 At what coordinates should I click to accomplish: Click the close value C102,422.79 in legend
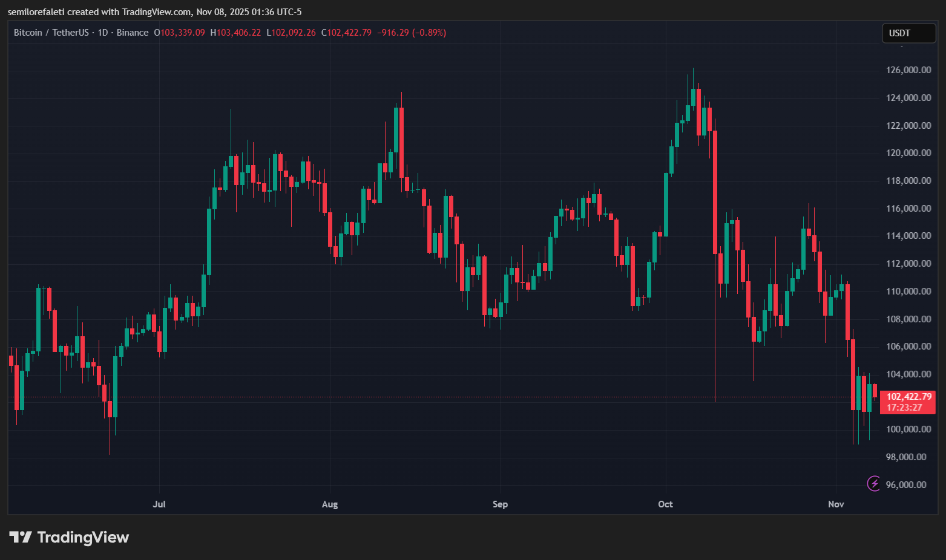pyautogui.click(x=347, y=33)
